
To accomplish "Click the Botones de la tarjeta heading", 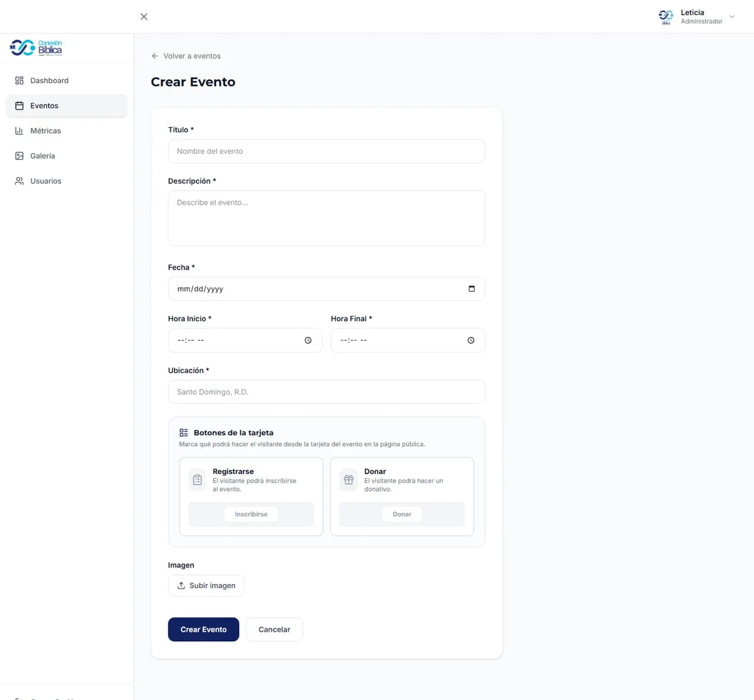I will (233, 433).
